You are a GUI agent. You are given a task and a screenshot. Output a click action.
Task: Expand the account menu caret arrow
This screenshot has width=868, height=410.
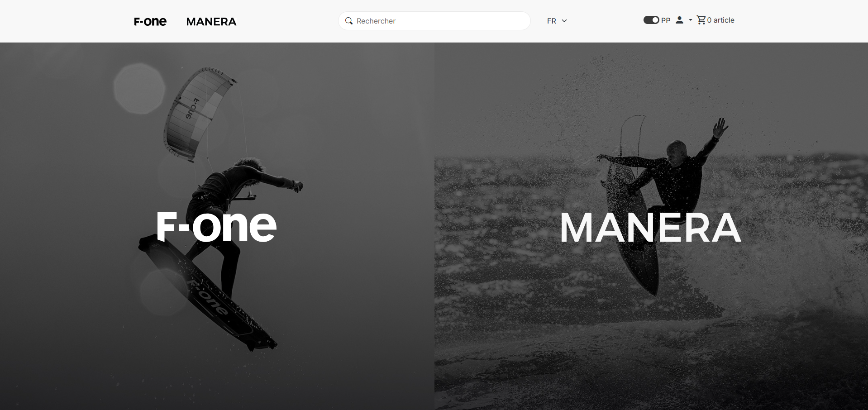(x=691, y=20)
